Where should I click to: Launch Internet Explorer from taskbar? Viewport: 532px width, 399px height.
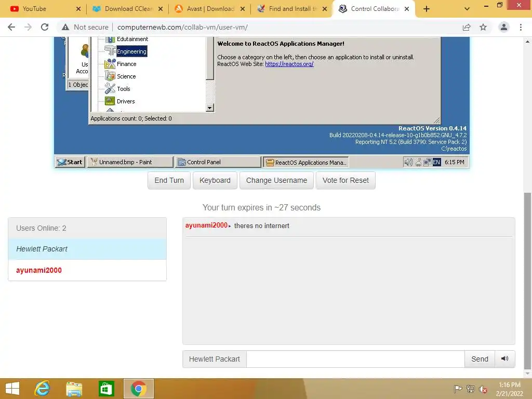43,389
